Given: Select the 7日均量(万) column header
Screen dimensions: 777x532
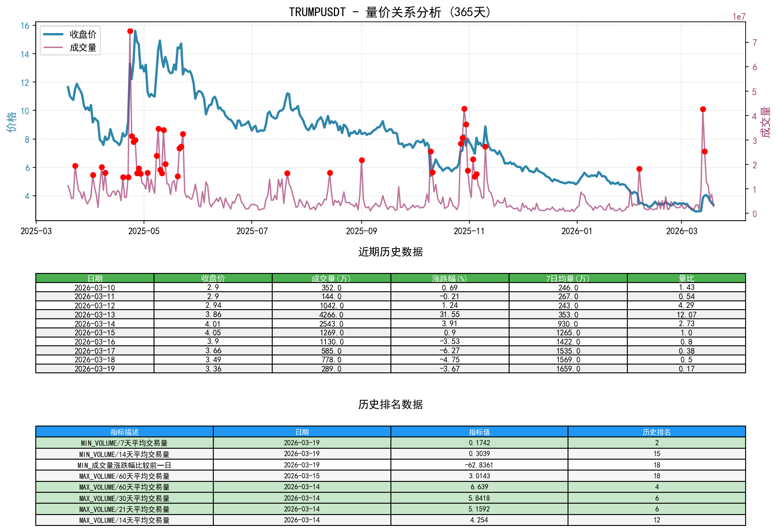Looking at the screenshot, I should point(568,278).
